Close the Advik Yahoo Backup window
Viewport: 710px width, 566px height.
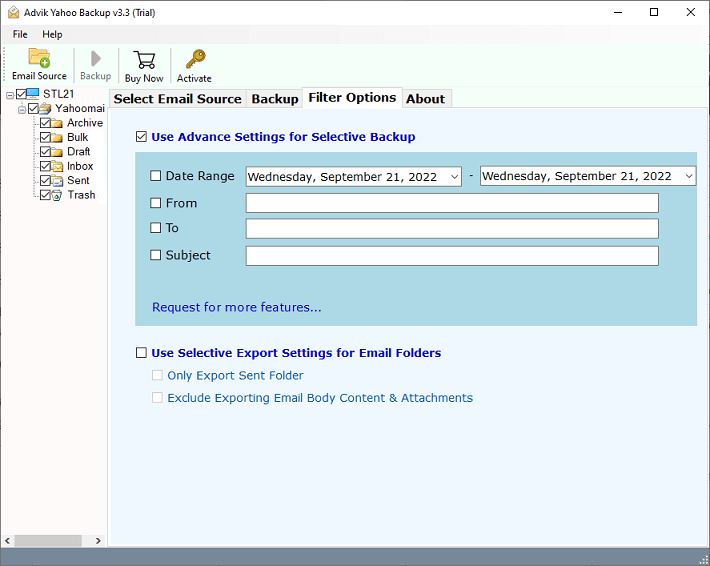(691, 12)
